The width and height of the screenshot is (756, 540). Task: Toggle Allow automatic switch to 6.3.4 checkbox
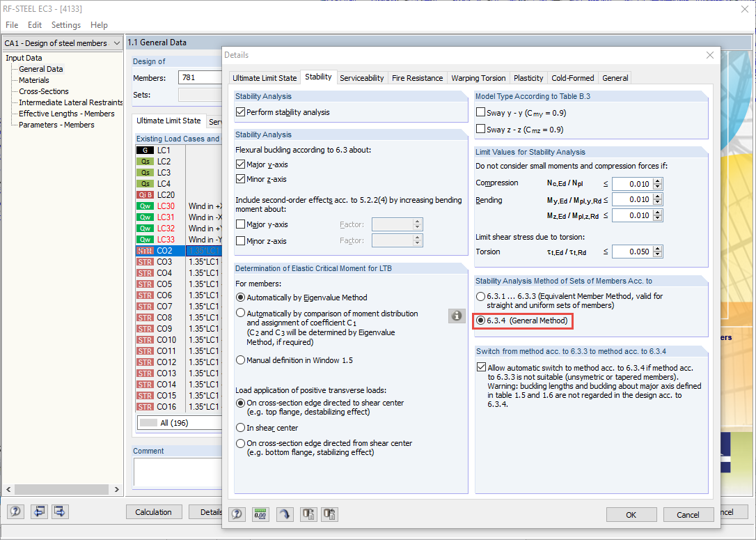pos(481,367)
